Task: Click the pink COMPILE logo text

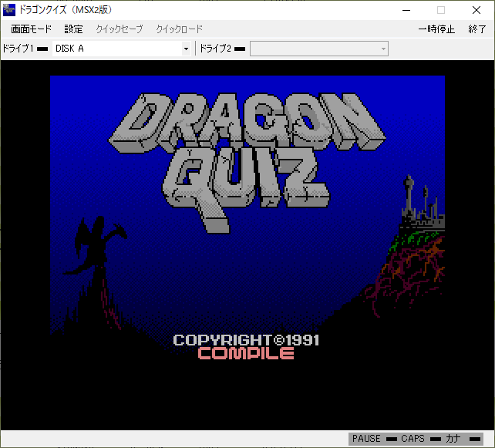Action: click(246, 353)
